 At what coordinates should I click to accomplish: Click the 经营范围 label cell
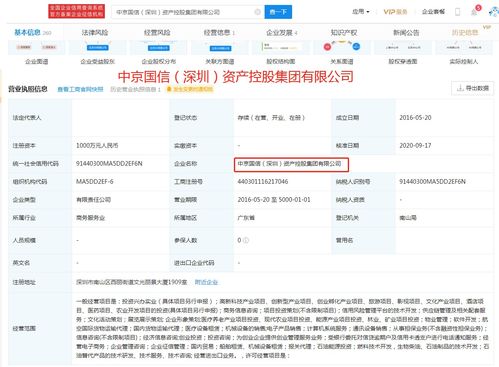click(x=40, y=329)
